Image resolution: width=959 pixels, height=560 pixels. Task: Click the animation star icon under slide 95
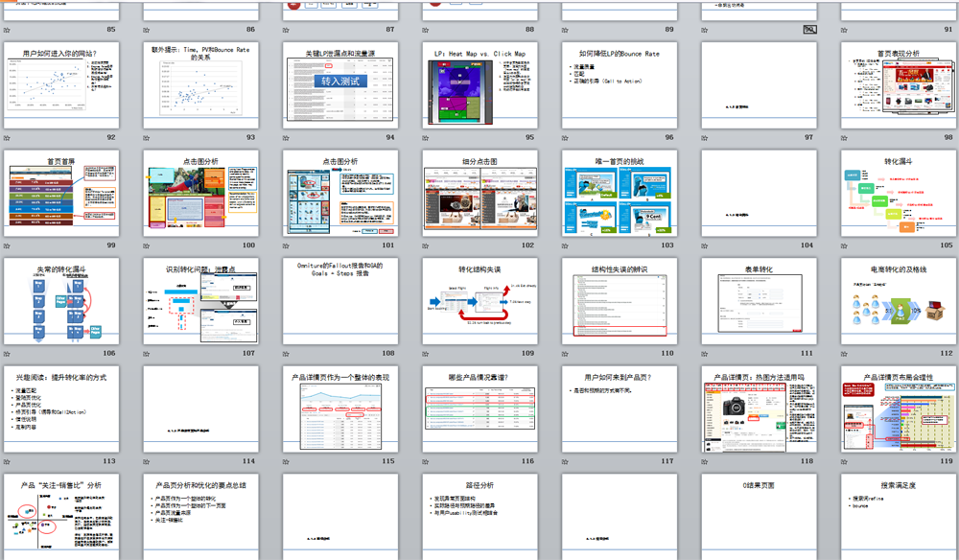click(x=427, y=137)
